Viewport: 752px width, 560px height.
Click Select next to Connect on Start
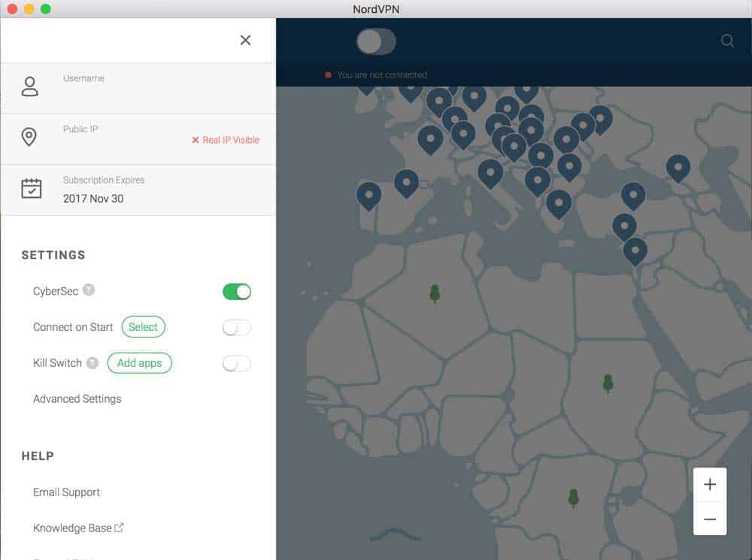click(144, 327)
